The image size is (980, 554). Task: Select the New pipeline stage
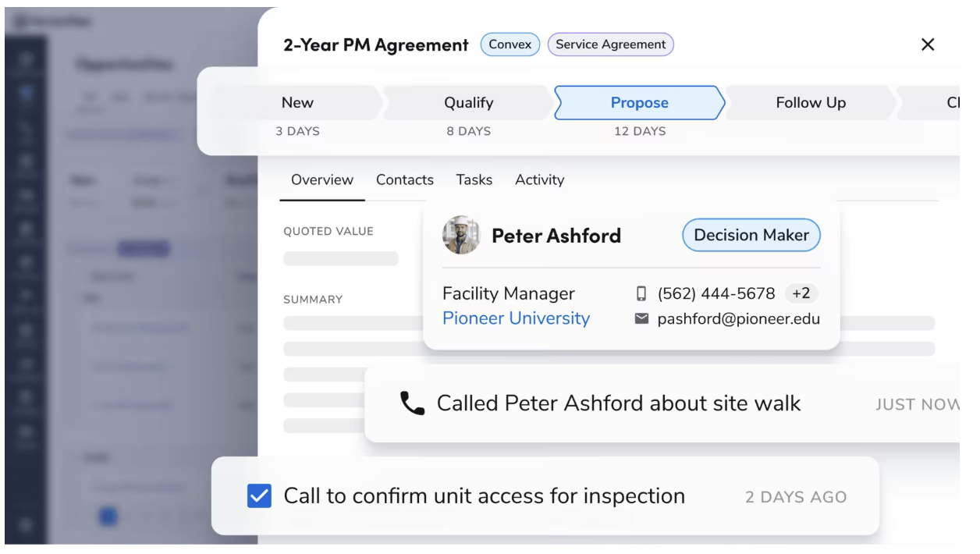click(x=297, y=103)
